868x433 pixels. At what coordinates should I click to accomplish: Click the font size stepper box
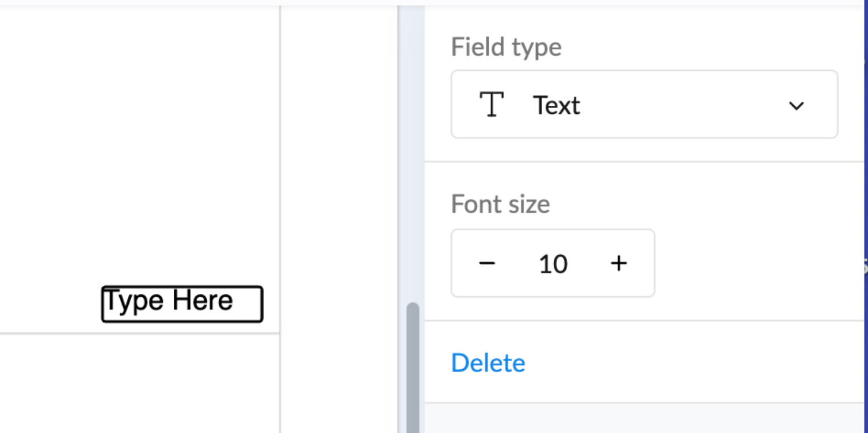tap(553, 263)
